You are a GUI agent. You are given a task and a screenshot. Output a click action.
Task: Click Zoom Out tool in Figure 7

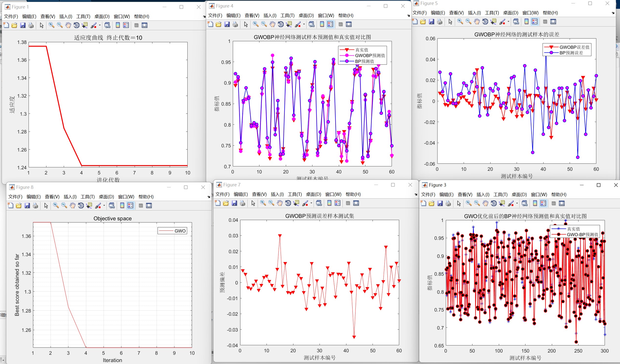[x=271, y=203]
